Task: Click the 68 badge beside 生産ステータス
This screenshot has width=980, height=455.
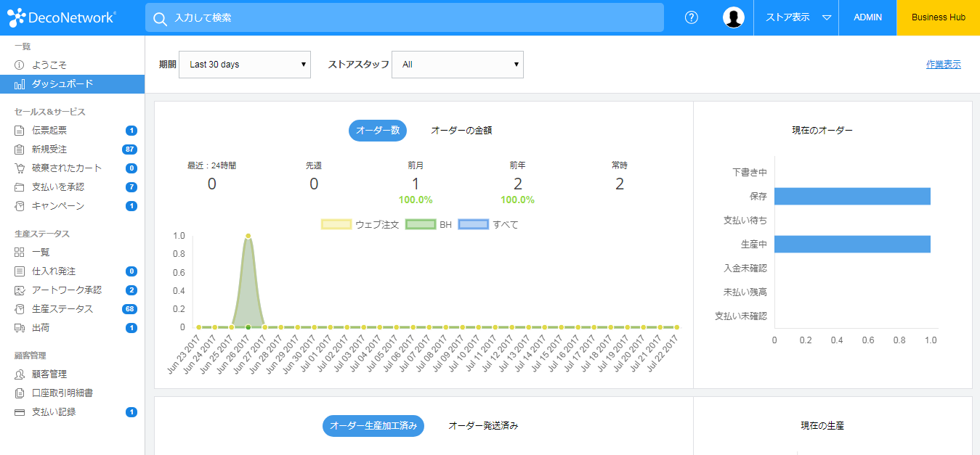Action: tap(130, 309)
